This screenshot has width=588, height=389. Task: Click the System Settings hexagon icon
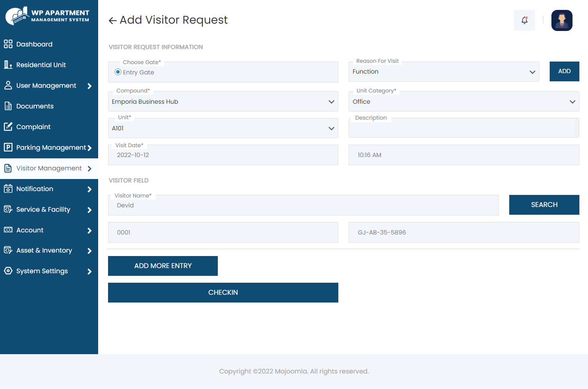(x=8, y=271)
